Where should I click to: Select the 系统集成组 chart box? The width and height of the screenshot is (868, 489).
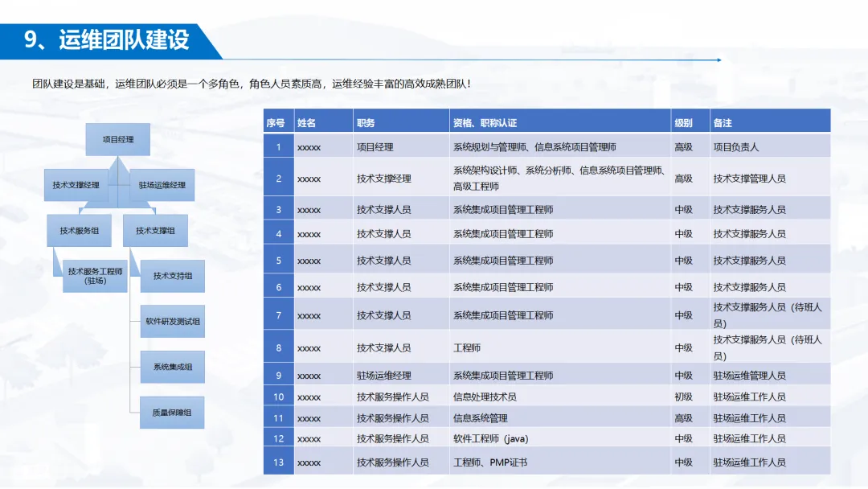[173, 367]
